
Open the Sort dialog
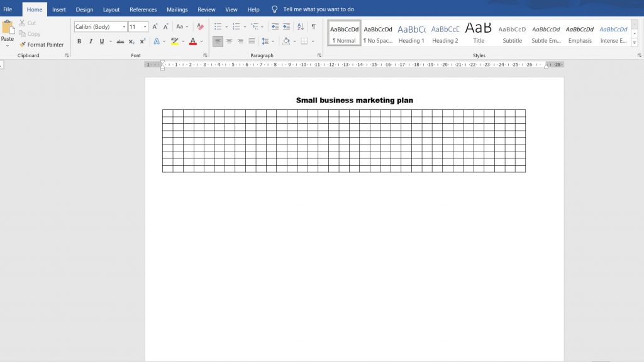[300, 27]
